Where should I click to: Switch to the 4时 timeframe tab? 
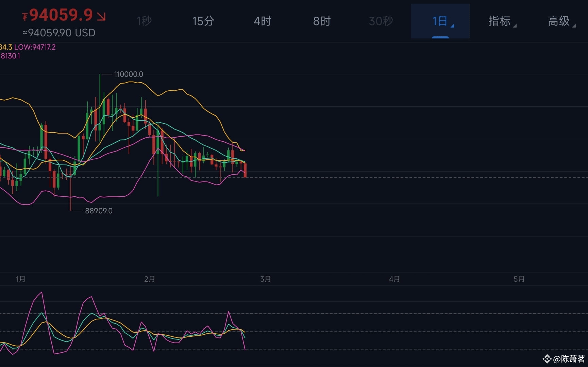[262, 21]
